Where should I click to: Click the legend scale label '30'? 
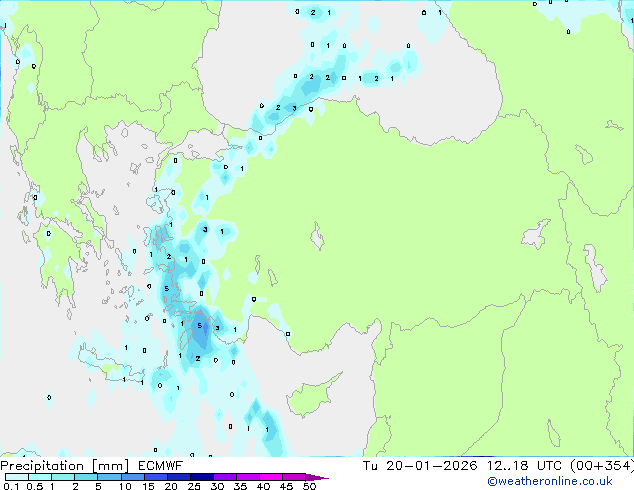pyautogui.click(x=217, y=486)
